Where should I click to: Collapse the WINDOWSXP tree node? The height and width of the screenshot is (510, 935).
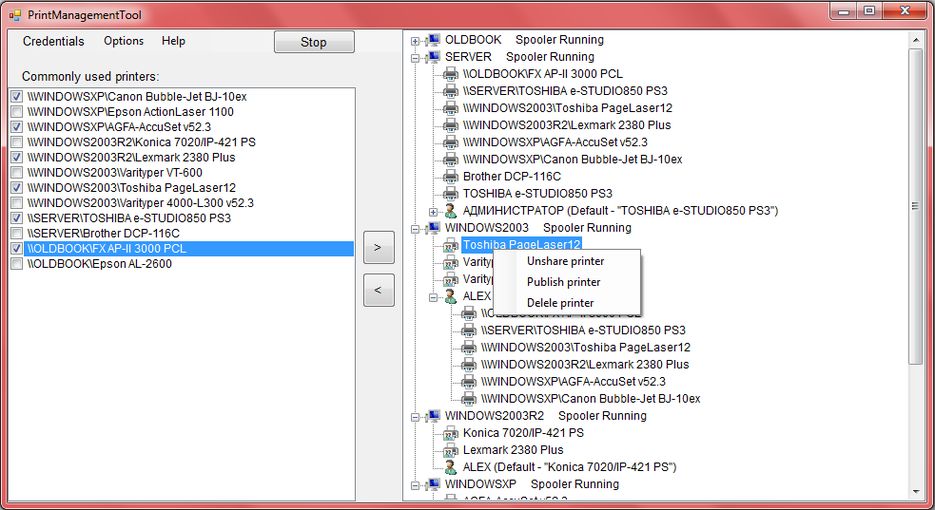point(416,486)
